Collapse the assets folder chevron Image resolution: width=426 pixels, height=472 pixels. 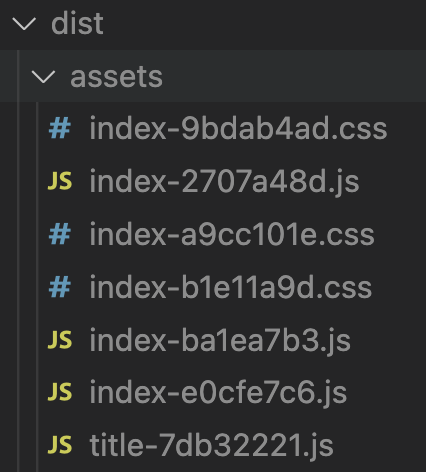coord(43,77)
